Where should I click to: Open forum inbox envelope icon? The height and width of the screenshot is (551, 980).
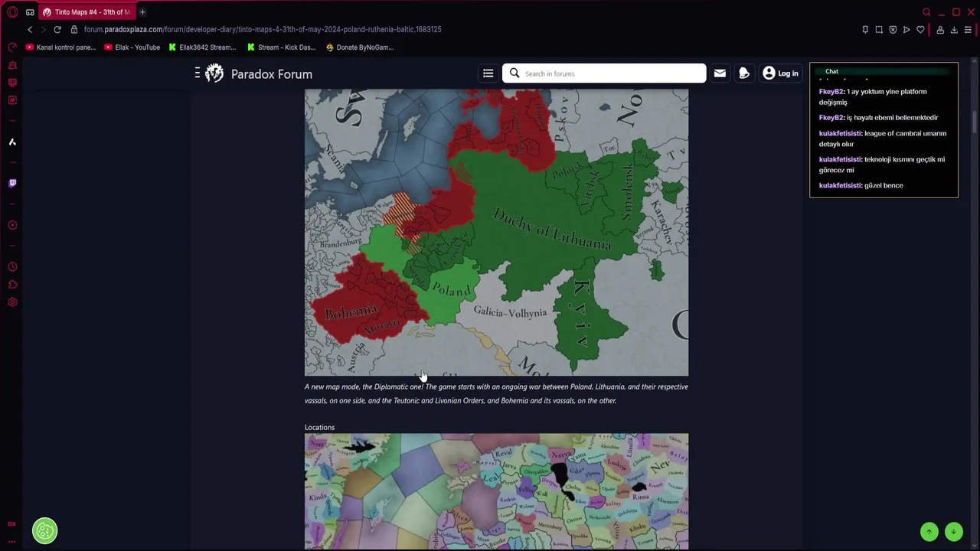720,73
